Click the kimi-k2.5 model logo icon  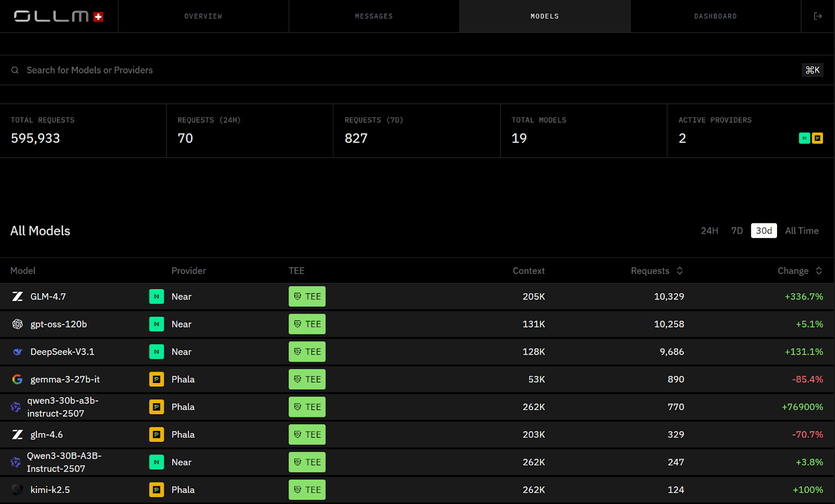17,490
